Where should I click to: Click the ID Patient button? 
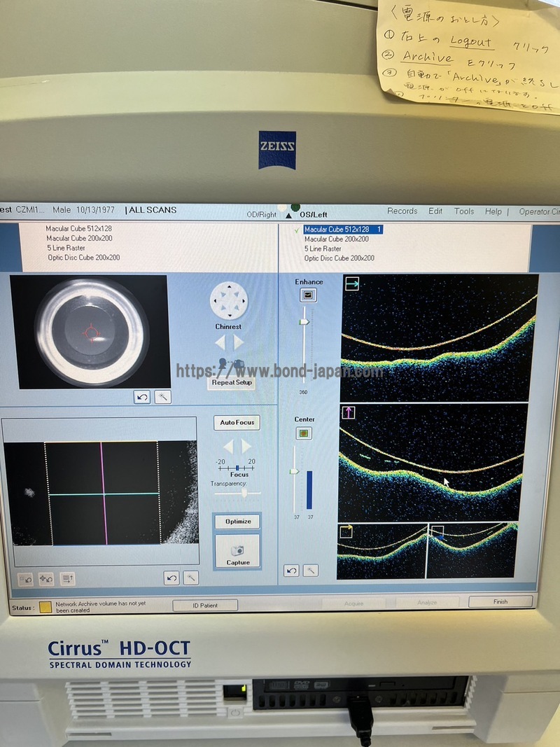(205, 606)
